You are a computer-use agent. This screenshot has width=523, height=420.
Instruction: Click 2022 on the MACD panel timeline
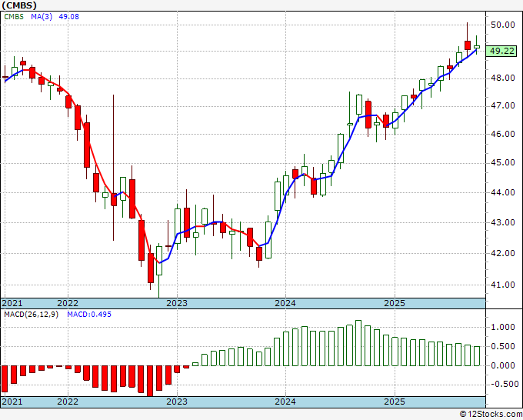(x=68, y=402)
